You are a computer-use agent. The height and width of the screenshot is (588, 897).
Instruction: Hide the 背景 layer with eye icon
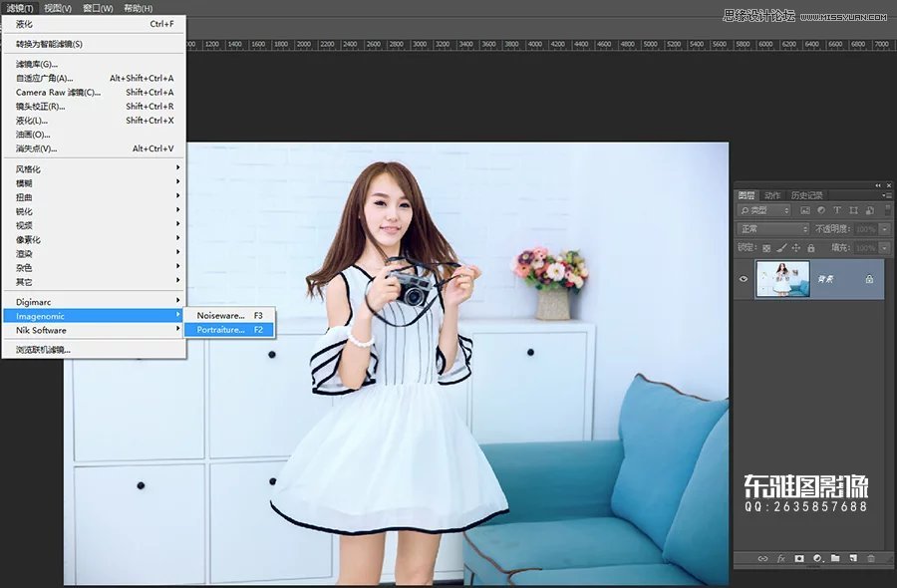point(744,280)
